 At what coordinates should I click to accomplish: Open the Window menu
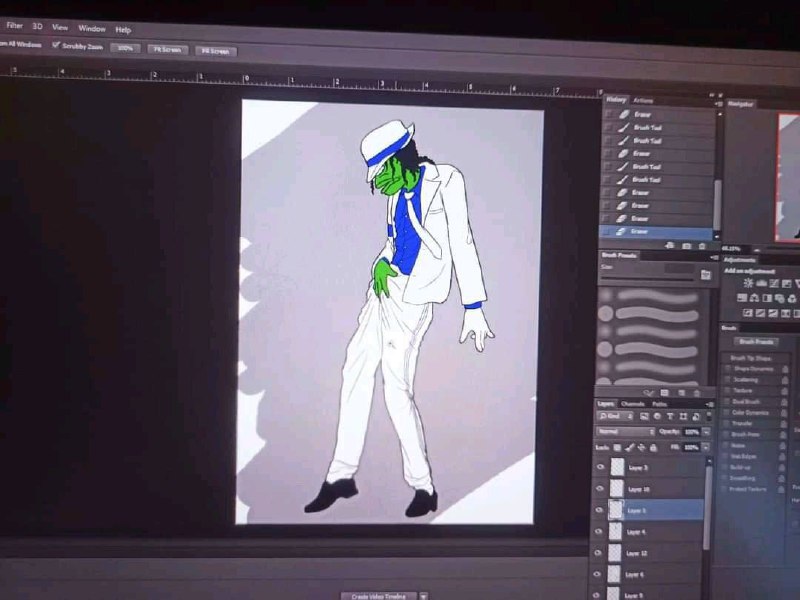(x=92, y=29)
